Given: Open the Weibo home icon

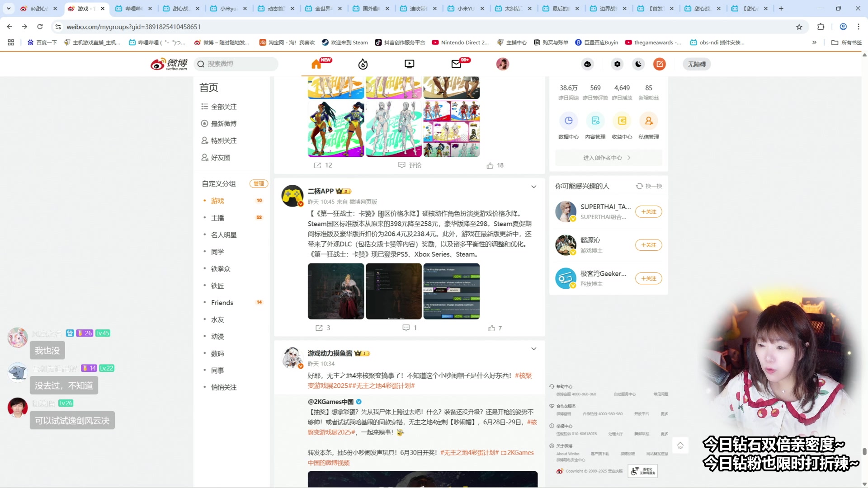Looking at the screenshot, I should [316, 64].
